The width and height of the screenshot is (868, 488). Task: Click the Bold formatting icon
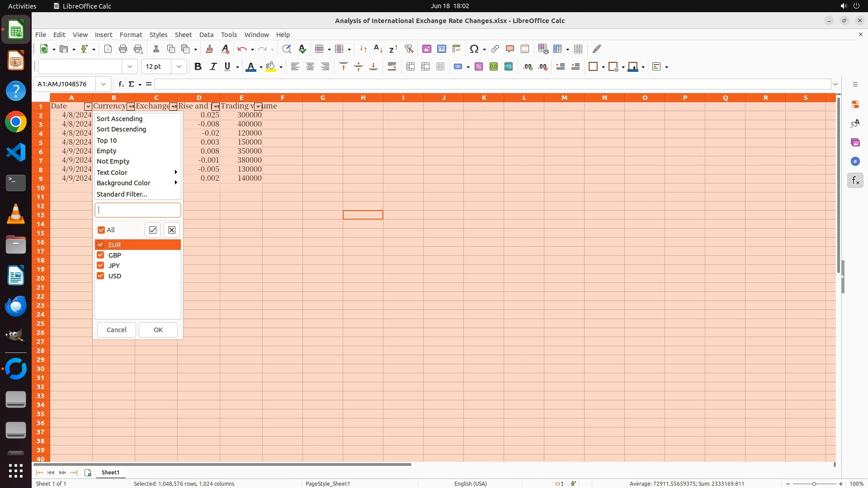pyautogui.click(x=198, y=67)
